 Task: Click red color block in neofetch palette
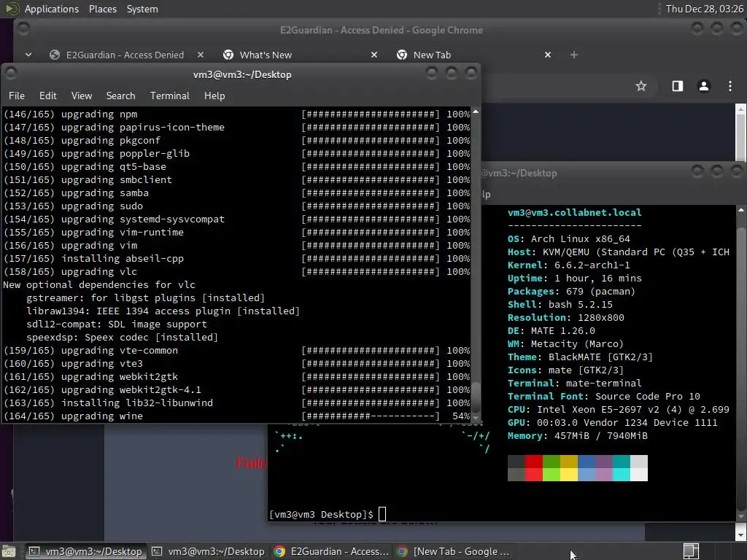(533, 468)
